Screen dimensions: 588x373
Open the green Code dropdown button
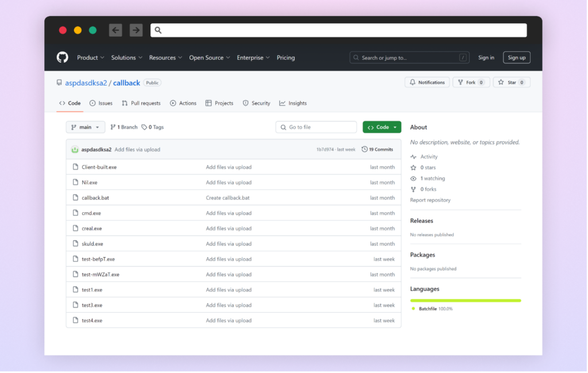[382, 127]
